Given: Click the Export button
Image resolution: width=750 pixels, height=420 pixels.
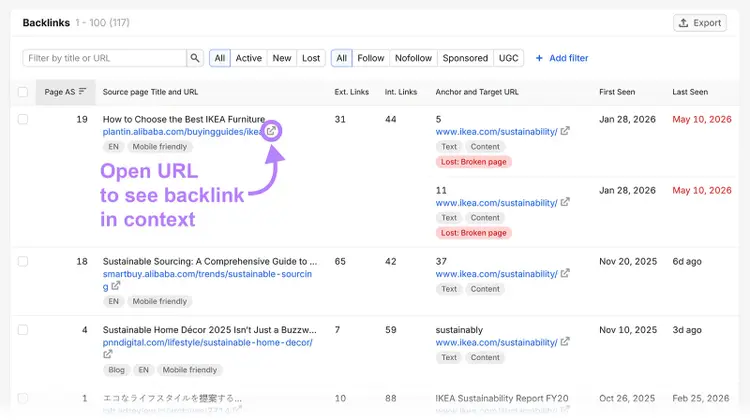Looking at the screenshot, I should (x=700, y=22).
